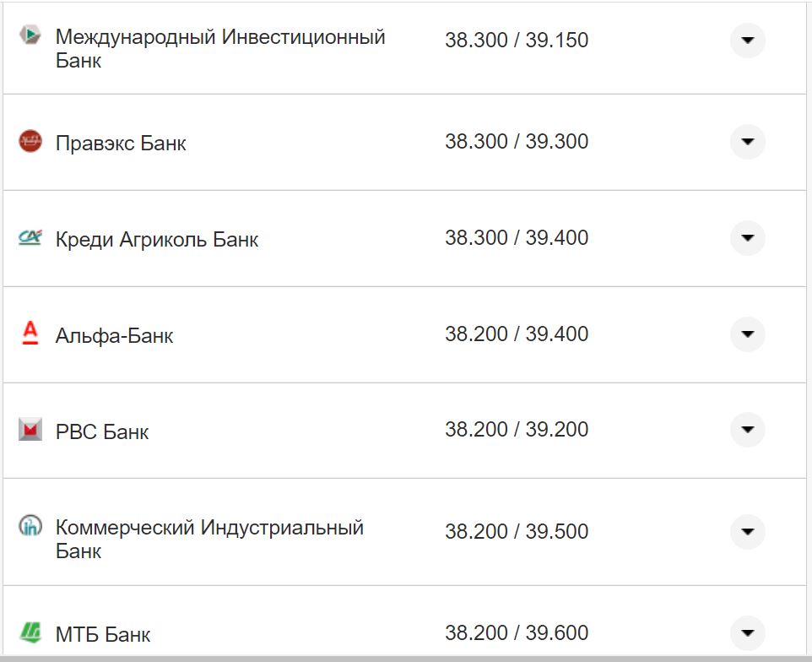
Task: Expand details for Международный Инвестиционный Банк
Action: [x=747, y=41]
